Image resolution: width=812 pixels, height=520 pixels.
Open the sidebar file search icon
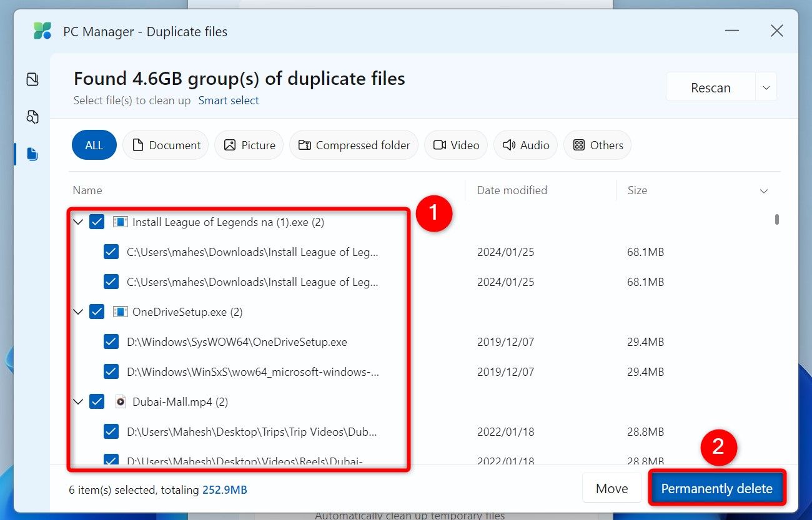click(x=32, y=117)
